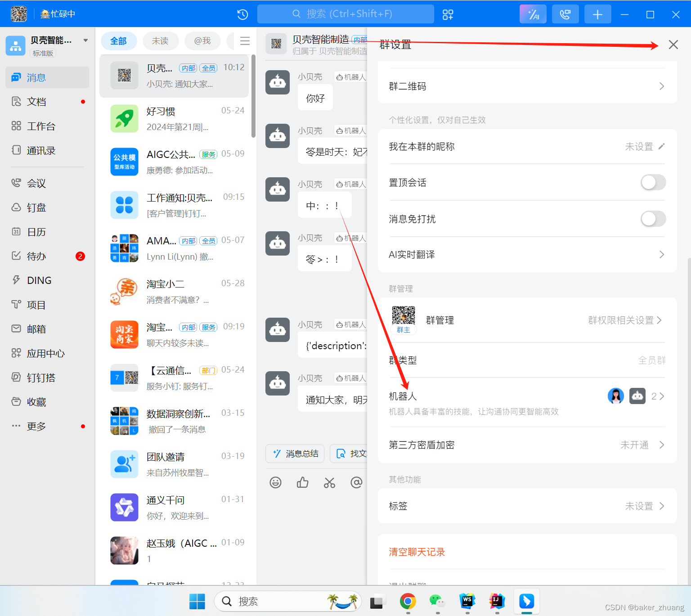Open 群权限相关设置 chevron
The height and width of the screenshot is (616, 691).
pos(659,320)
